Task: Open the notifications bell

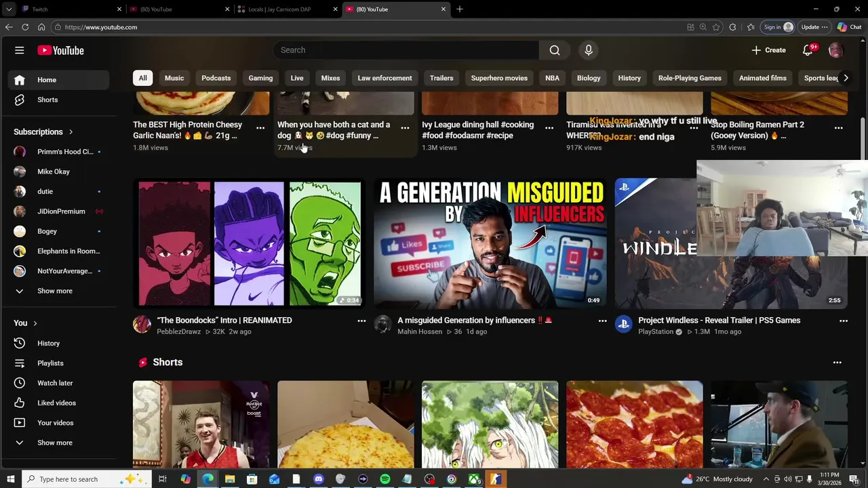Action: pyautogui.click(x=808, y=50)
